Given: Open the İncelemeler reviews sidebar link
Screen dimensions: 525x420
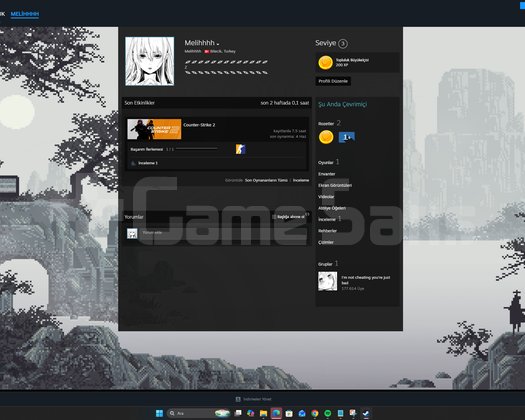Looking at the screenshot, I should pos(327,219).
